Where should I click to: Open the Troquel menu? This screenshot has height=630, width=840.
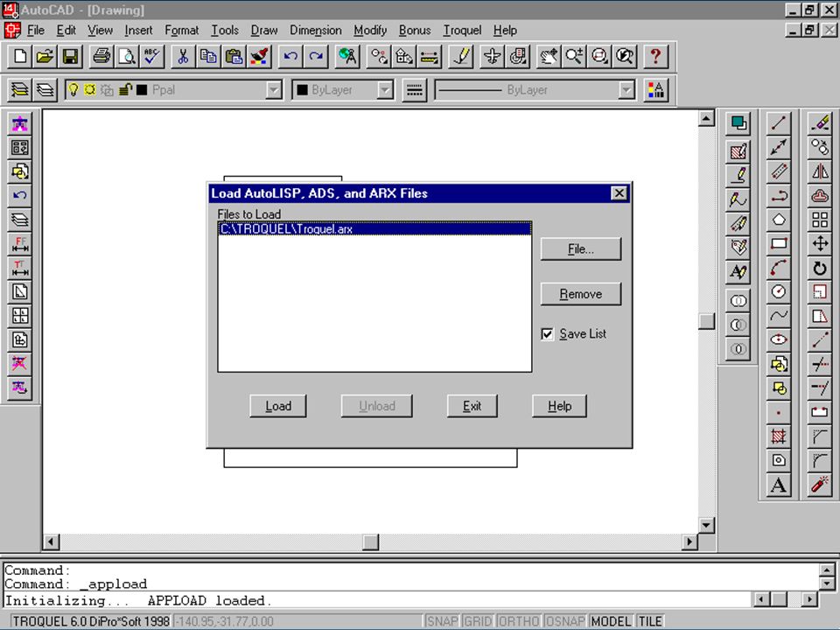tap(462, 31)
